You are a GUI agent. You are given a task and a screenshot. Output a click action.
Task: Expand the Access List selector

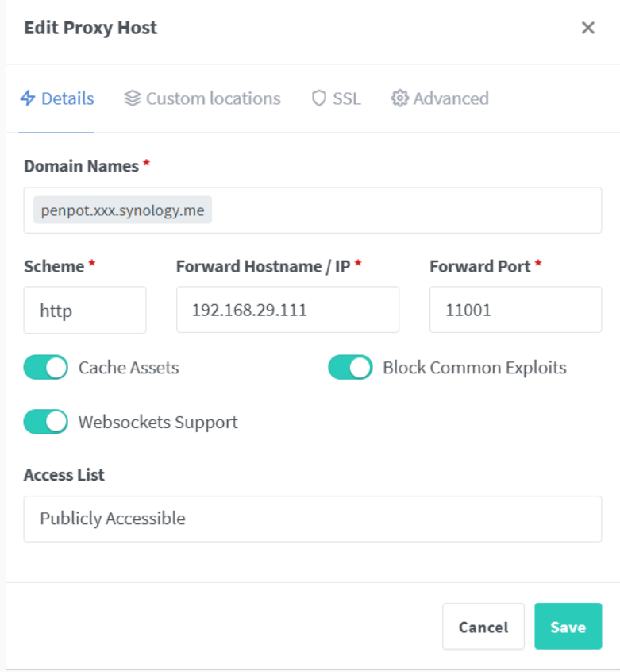(312, 519)
